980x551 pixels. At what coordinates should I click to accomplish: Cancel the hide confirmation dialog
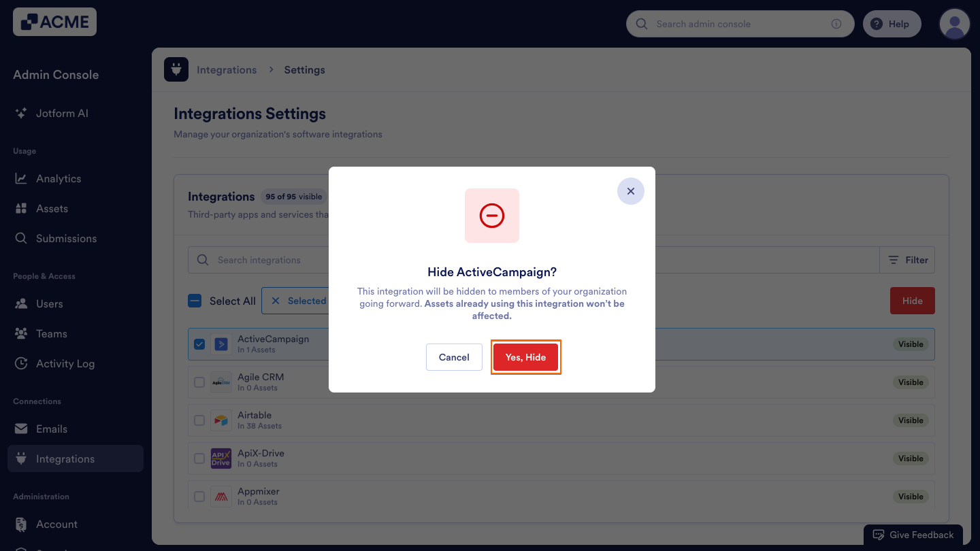(x=454, y=356)
